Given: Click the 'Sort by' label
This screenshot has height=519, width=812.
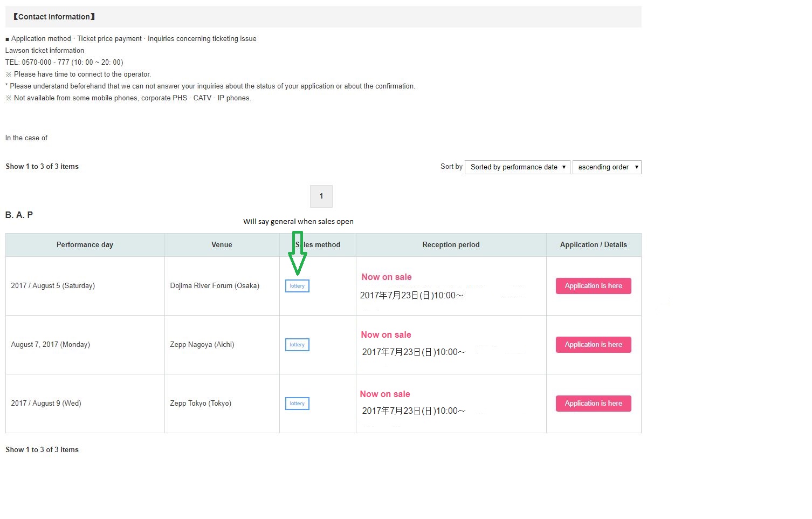Looking at the screenshot, I should [x=451, y=167].
